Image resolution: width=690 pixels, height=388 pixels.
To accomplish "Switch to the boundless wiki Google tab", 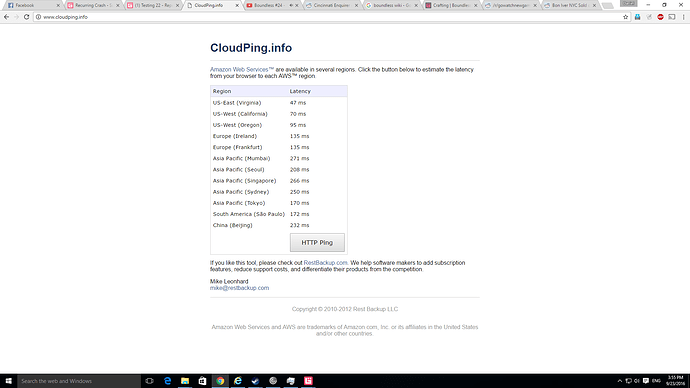I will click(392, 5).
